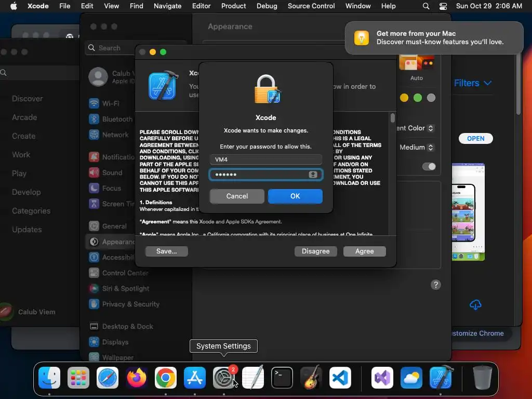Image resolution: width=532 pixels, height=399 pixels.
Task: Open the File menu
Action: point(64,6)
